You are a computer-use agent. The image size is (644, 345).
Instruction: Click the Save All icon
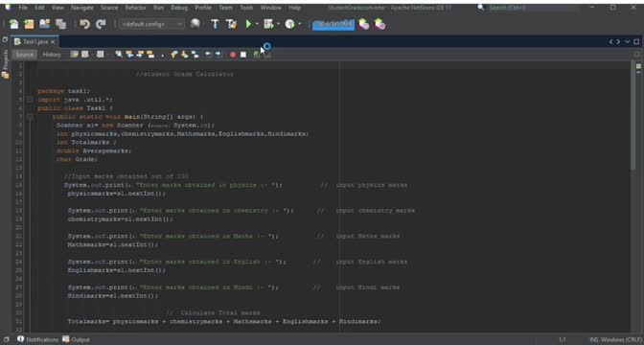point(60,24)
